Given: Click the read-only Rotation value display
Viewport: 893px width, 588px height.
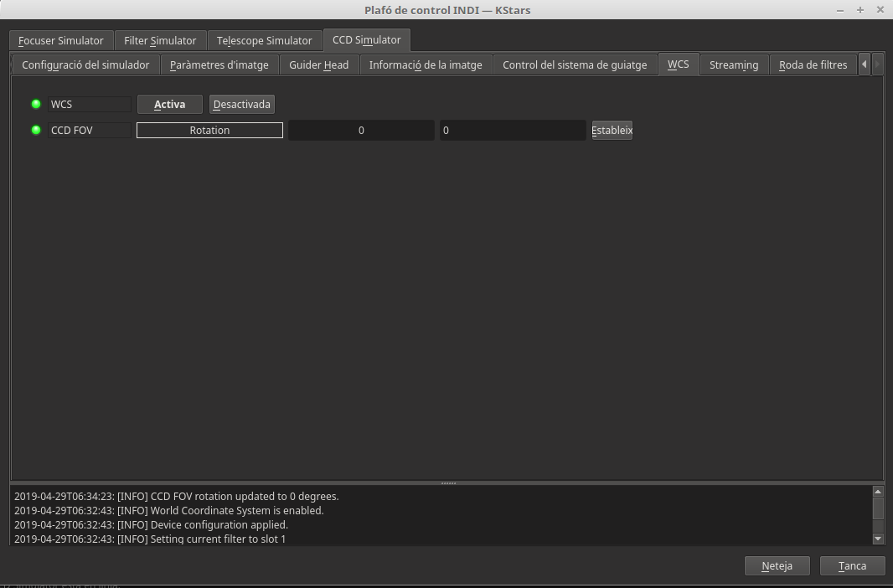Looking at the screenshot, I should pos(361,131).
